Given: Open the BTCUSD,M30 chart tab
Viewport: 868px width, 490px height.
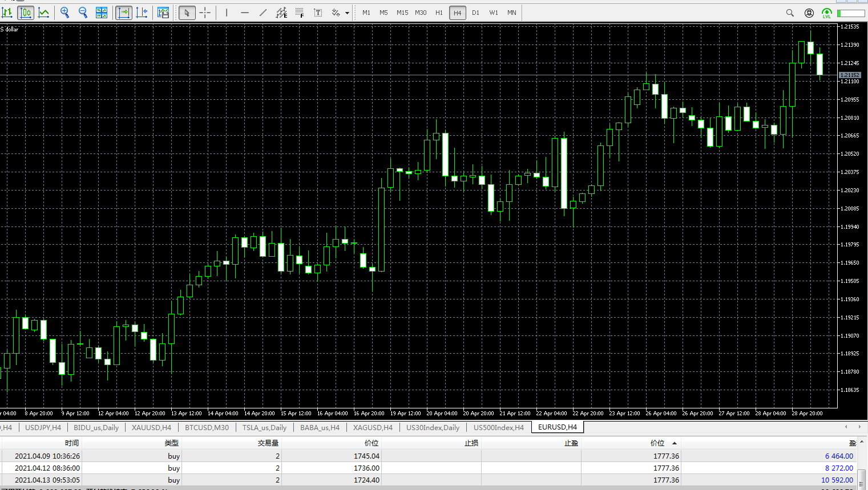Looking at the screenshot, I should [x=207, y=427].
